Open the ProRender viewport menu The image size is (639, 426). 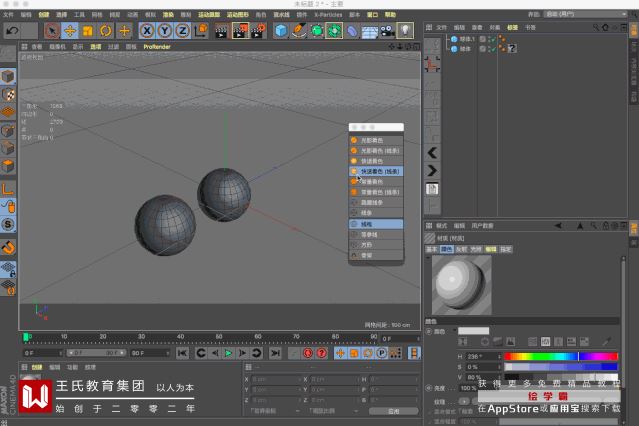point(157,47)
